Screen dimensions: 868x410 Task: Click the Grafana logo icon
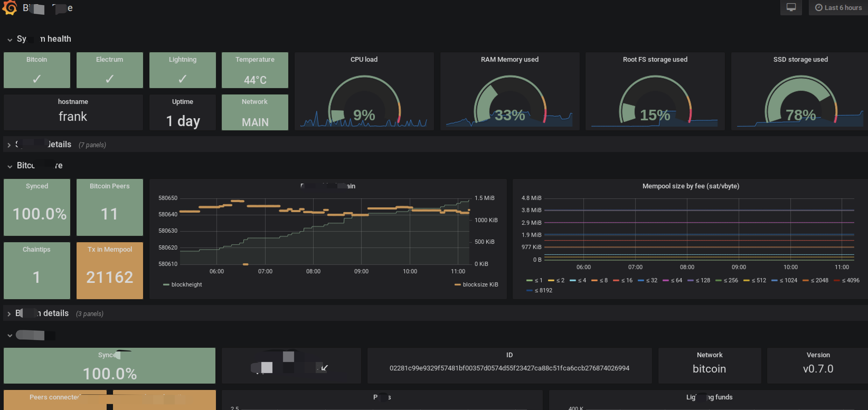(10, 7)
